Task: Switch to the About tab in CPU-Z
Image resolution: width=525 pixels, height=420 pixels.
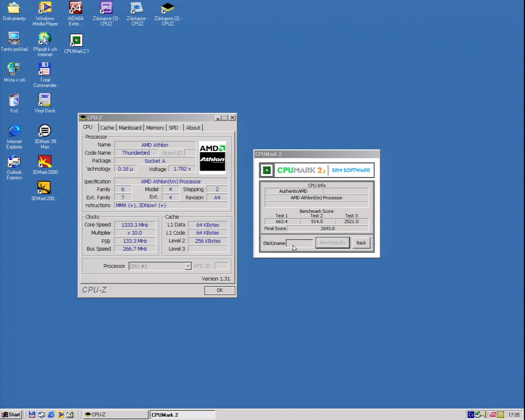Action: [193, 128]
